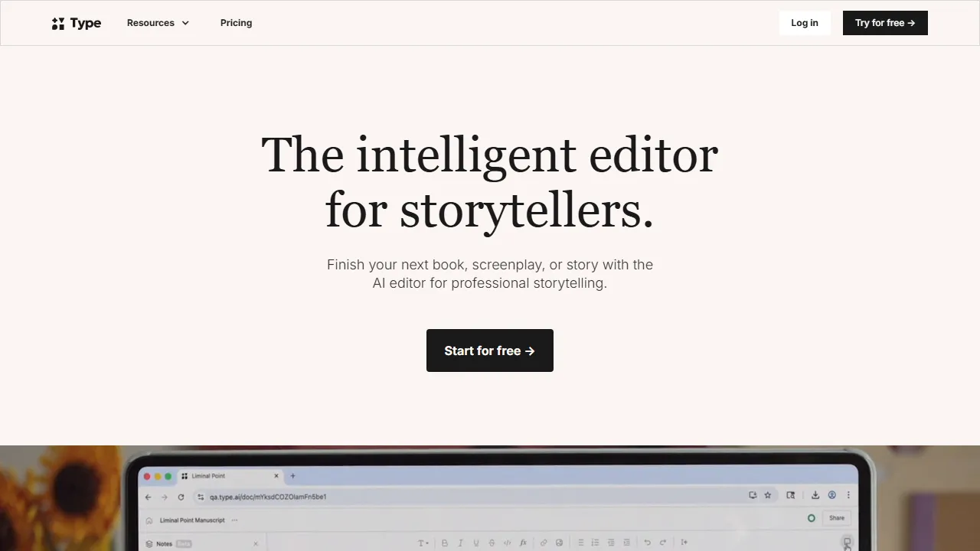Click the Log in button
Viewport: 980px width, 551px height.
pyautogui.click(x=805, y=23)
